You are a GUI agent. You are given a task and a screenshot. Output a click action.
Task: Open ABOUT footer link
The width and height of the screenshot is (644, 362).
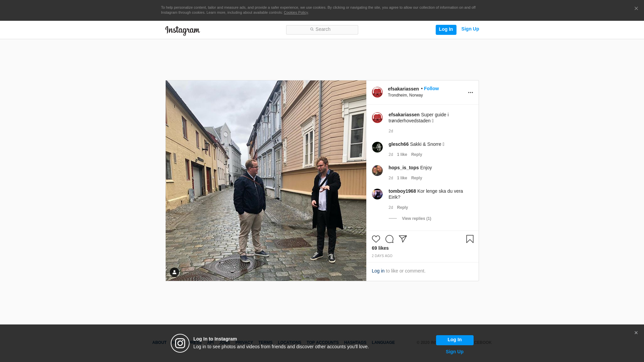[x=159, y=343]
